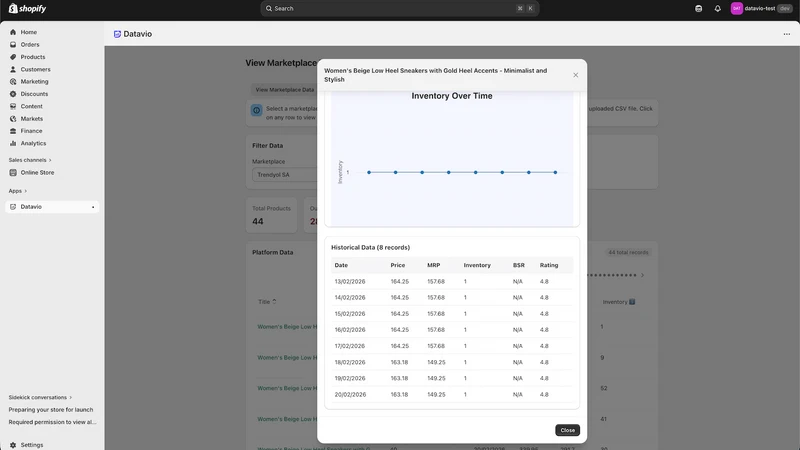Open the Customers person icon
This screenshot has height=450, width=800.
pos(13,69)
